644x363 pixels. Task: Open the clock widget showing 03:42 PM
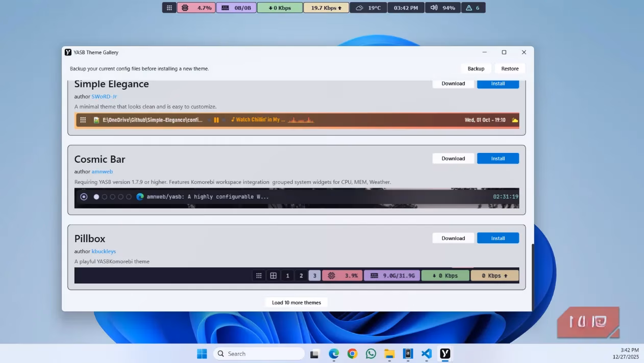[406, 7]
